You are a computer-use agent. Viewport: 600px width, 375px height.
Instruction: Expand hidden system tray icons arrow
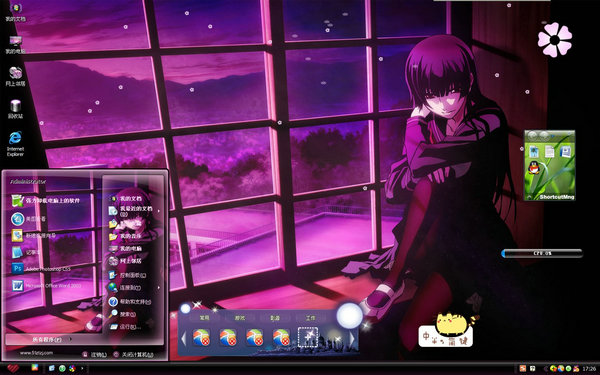point(545,368)
